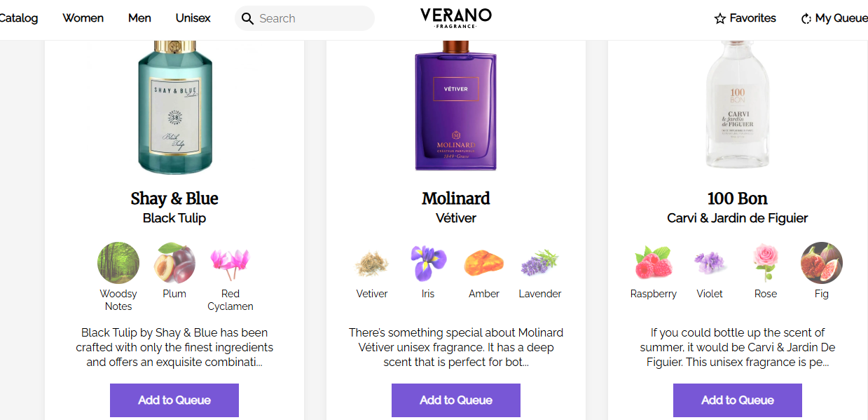
Task: Select the Fig note icon
Action: 822,264
